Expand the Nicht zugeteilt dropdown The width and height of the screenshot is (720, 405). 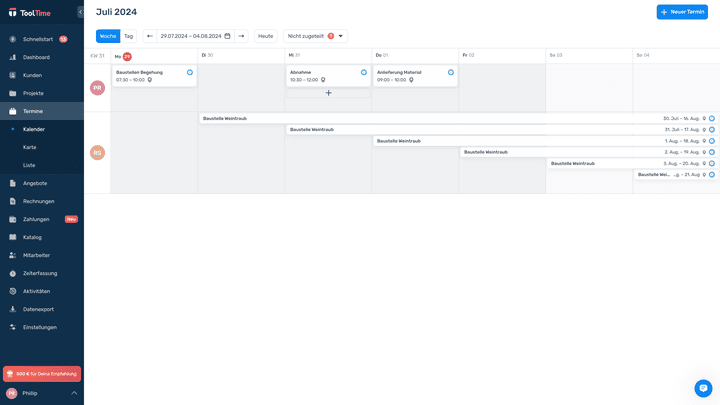[x=315, y=36]
